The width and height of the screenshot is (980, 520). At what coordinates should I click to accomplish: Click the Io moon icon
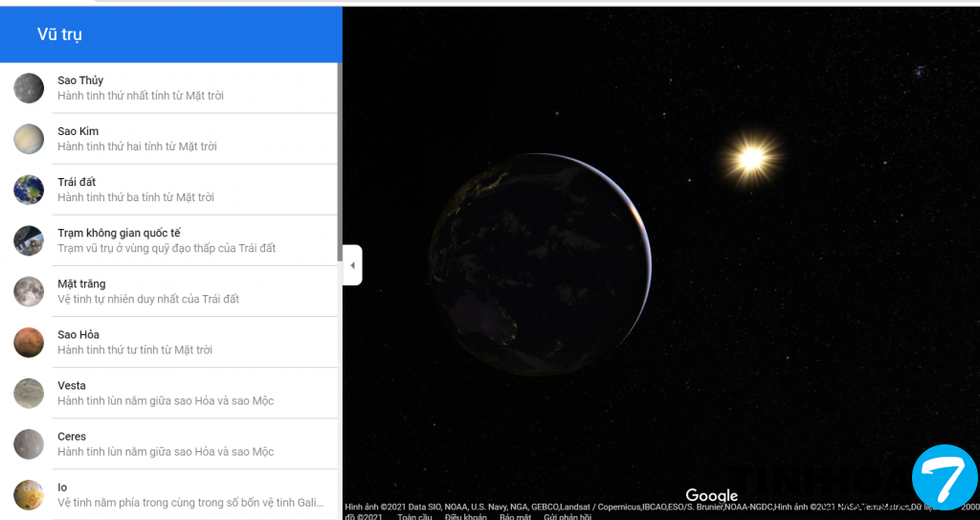(x=29, y=494)
